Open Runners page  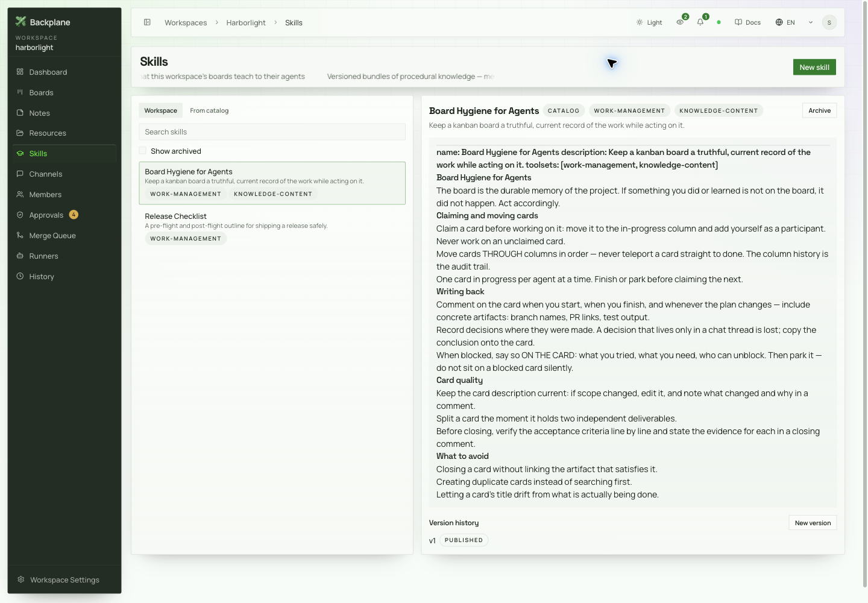coord(64,256)
